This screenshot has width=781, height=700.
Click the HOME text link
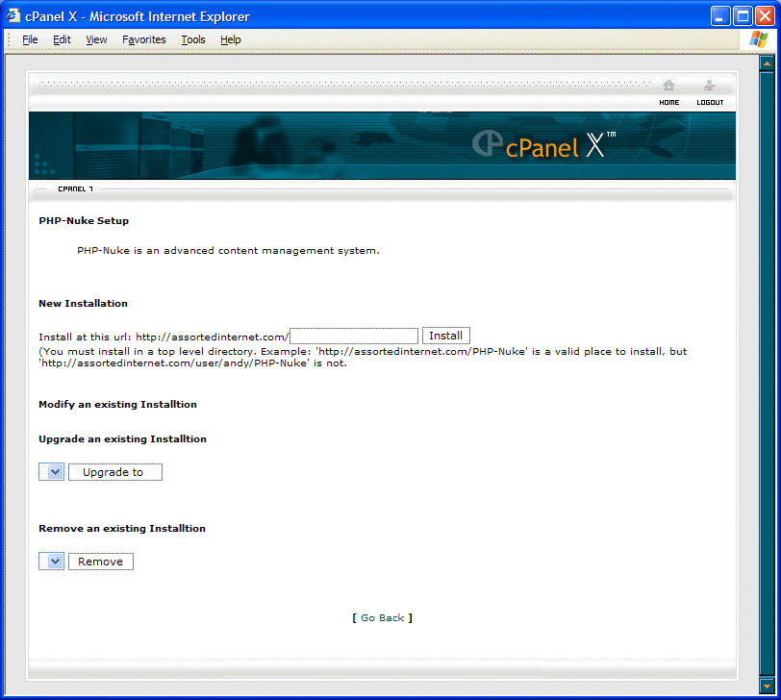coord(668,103)
